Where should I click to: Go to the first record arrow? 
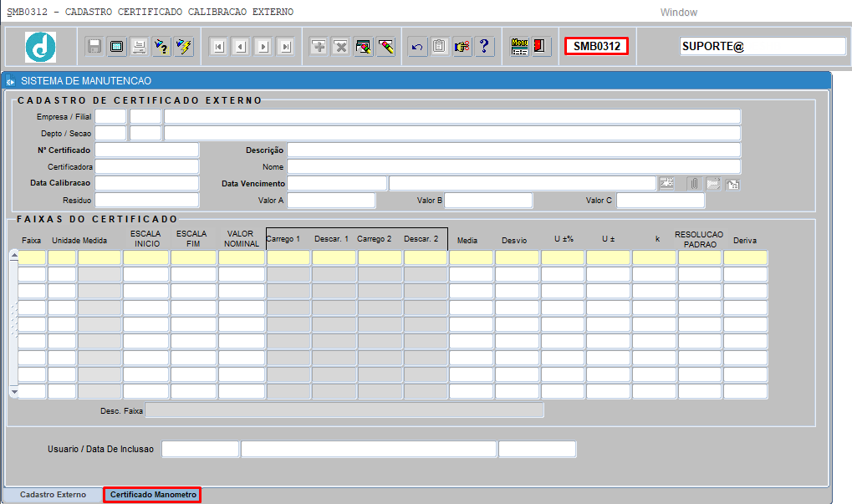pos(218,47)
